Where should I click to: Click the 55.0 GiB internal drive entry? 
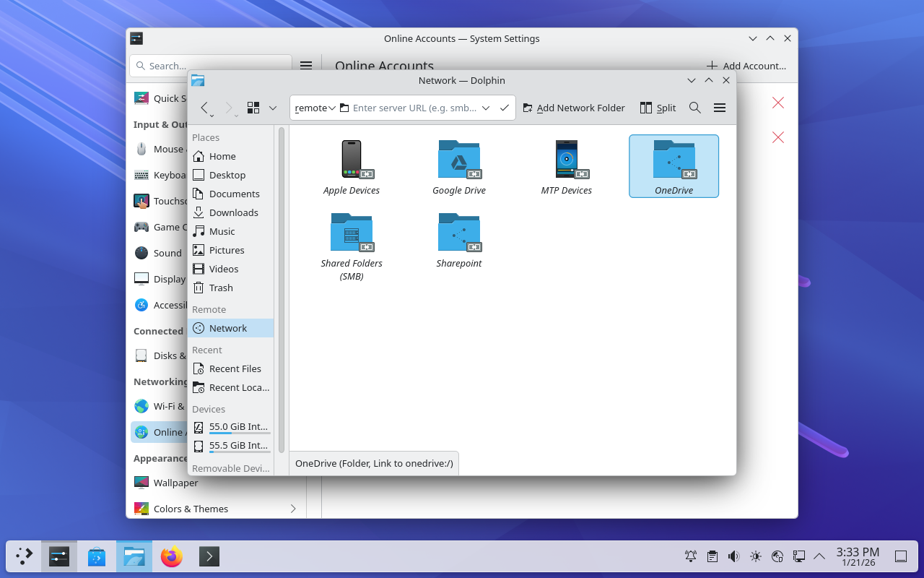pos(237,426)
